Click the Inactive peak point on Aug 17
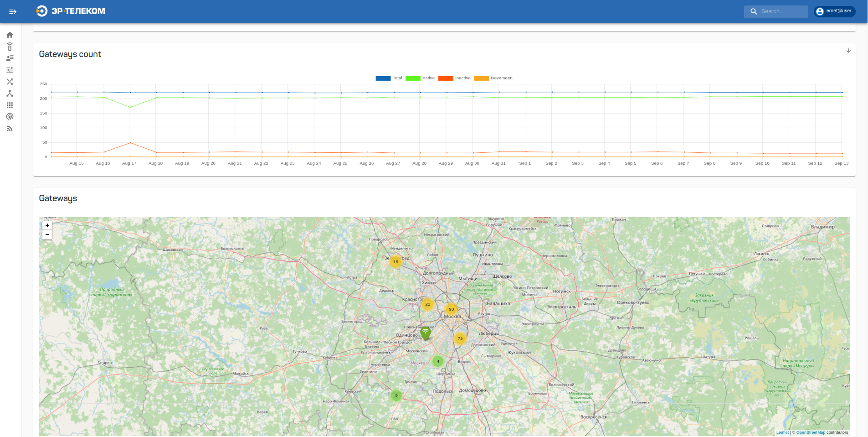This screenshot has width=868, height=437. (130, 143)
